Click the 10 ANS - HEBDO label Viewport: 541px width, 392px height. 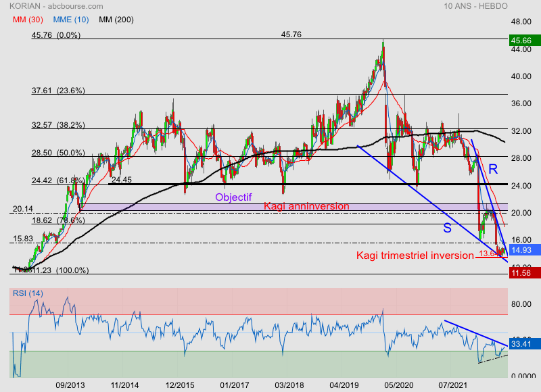pyautogui.click(x=475, y=6)
